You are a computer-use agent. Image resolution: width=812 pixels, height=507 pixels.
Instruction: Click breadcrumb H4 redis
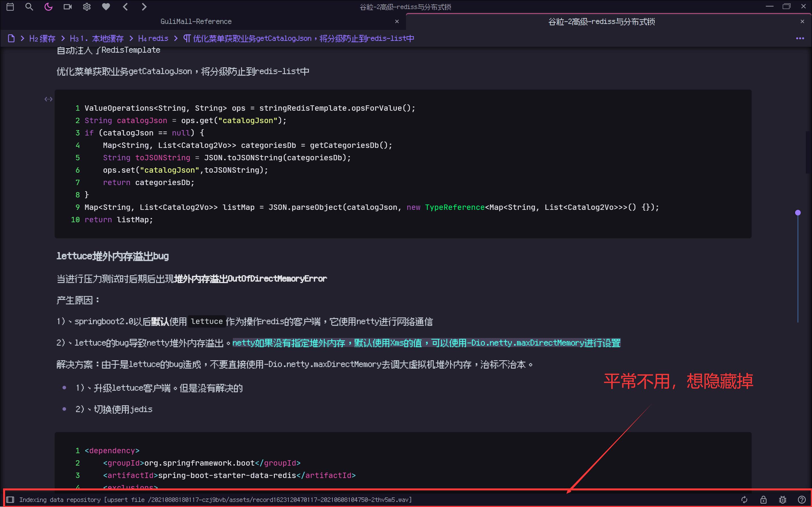pyautogui.click(x=153, y=39)
